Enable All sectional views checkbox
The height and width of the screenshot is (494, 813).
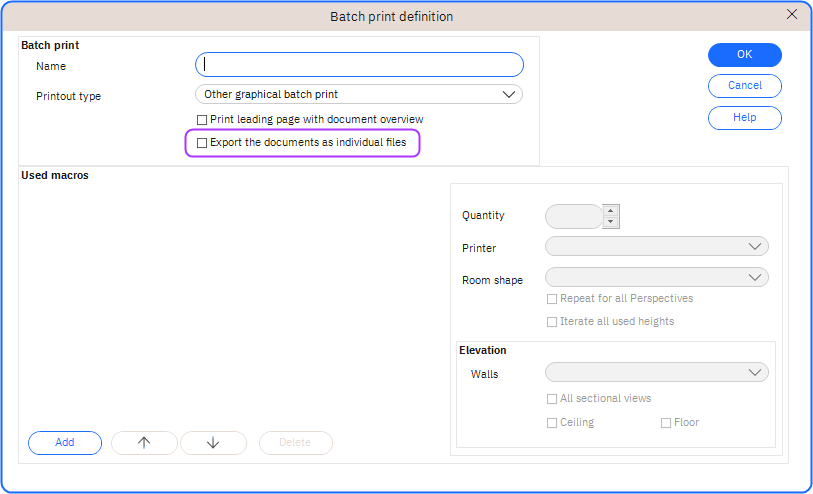click(552, 398)
